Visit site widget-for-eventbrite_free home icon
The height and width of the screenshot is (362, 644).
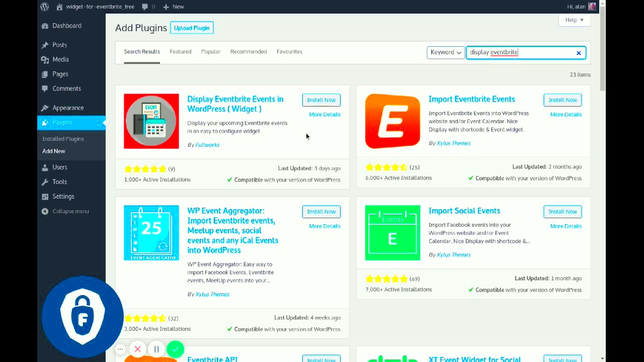coord(60,7)
